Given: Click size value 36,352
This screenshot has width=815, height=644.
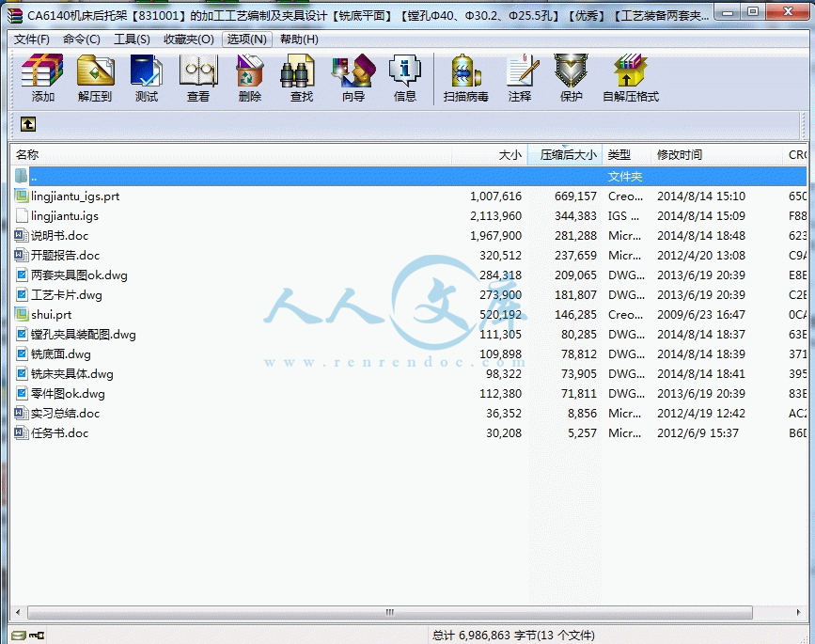Looking at the screenshot, I should click(x=504, y=414).
